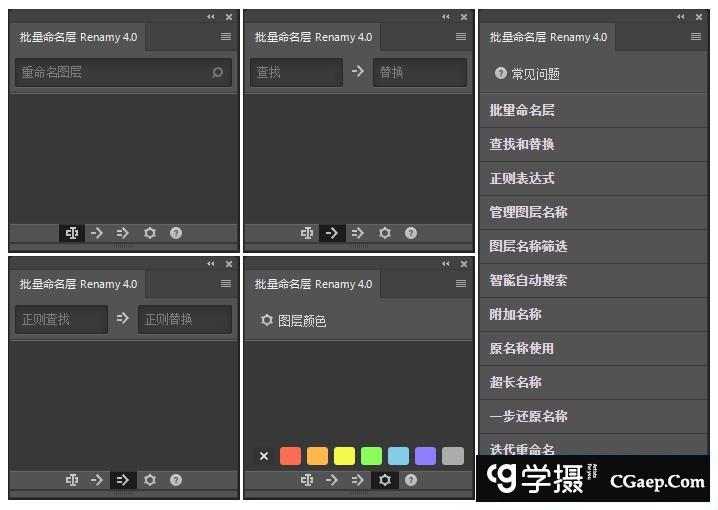Apply the light blue layer color swatch

[x=398, y=456]
